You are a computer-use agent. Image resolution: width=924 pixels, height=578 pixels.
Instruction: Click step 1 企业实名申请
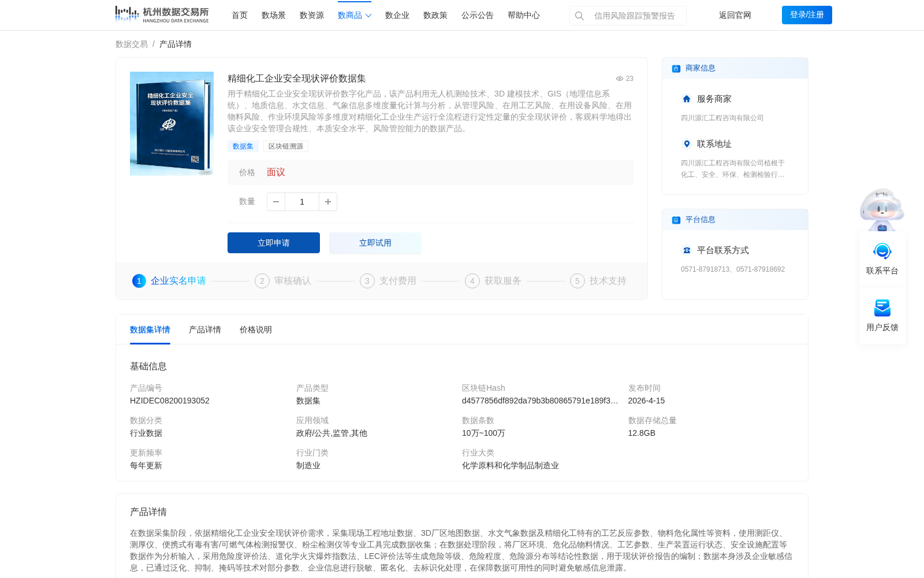(169, 281)
